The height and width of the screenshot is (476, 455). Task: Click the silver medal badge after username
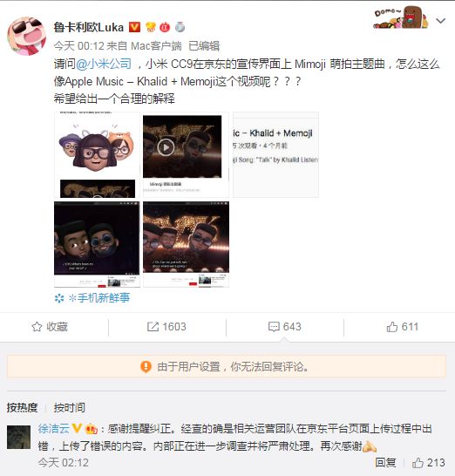point(180,27)
